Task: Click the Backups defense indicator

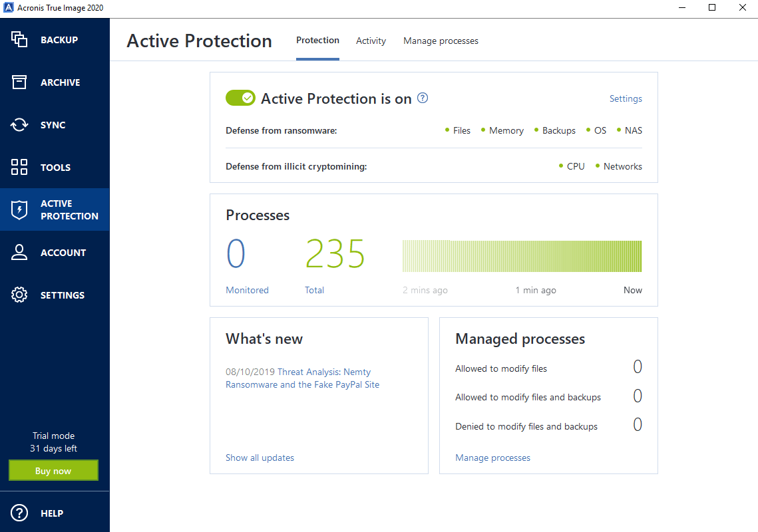Action: (x=554, y=130)
